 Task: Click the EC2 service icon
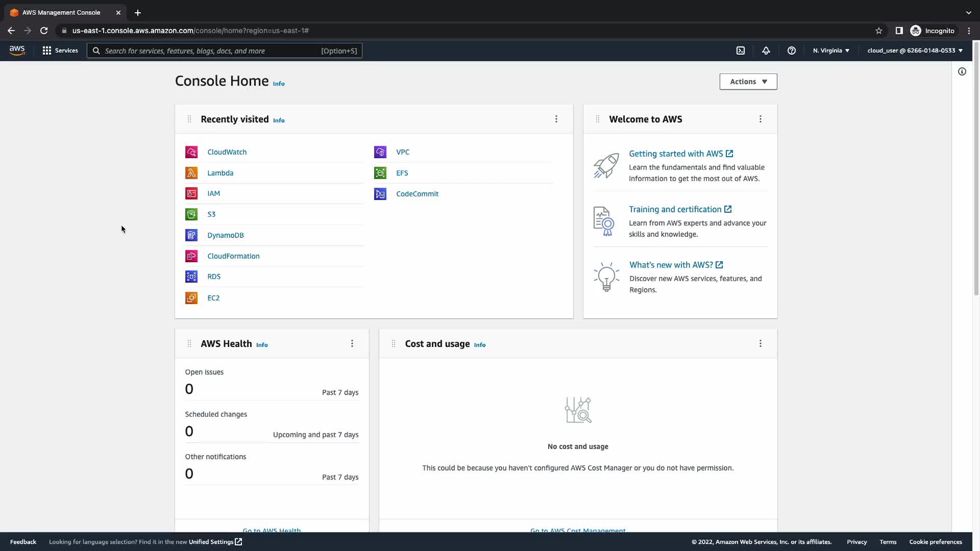[x=191, y=298]
